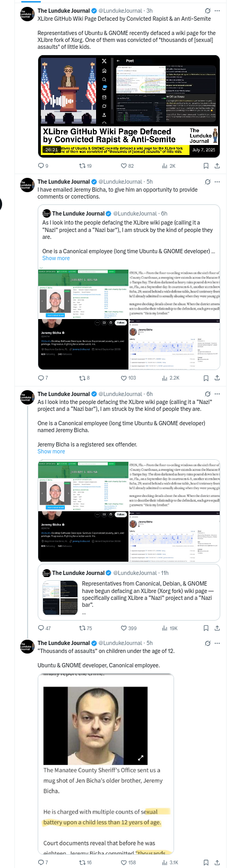Bookmark the post with 158 likes
The width and height of the screenshot is (233, 868).
[x=206, y=863]
